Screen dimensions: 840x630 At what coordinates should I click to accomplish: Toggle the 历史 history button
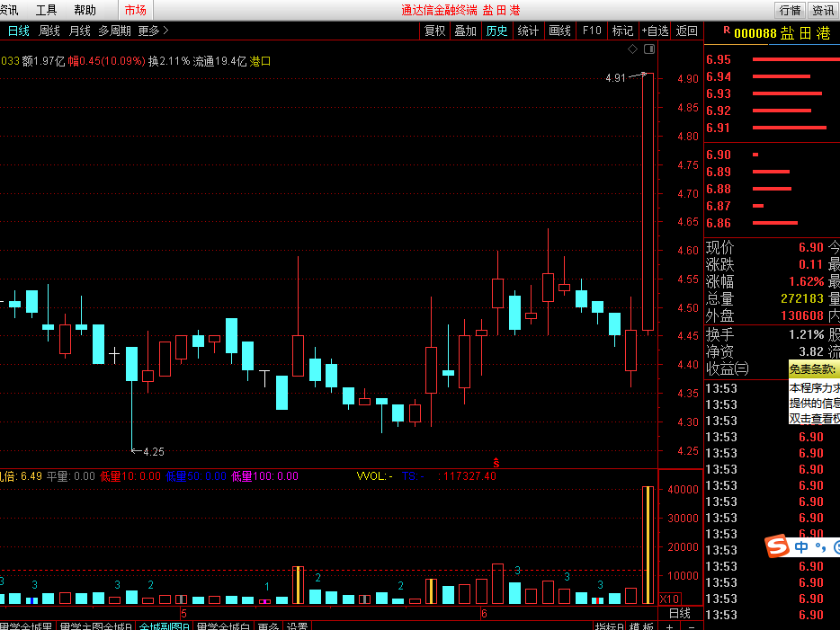click(496, 31)
